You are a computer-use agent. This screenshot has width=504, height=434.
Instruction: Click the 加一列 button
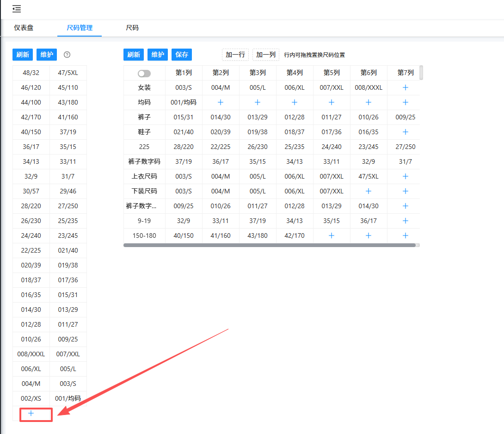266,55
